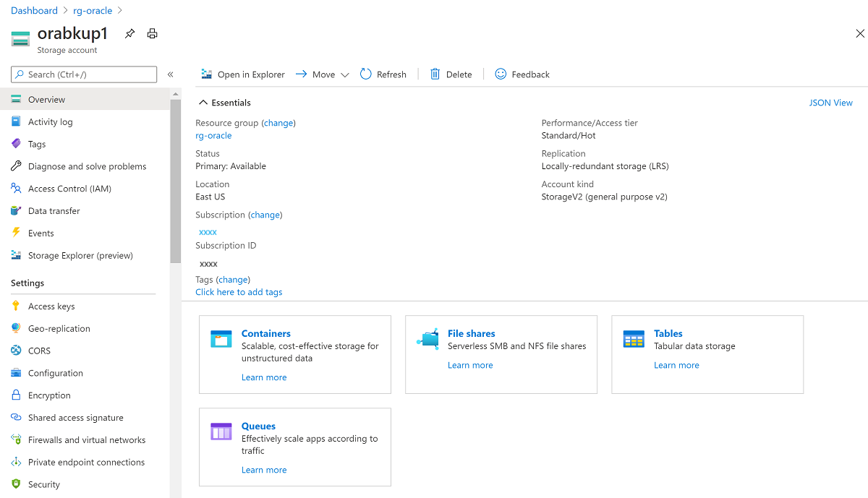The width and height of the screenshot is (868, 498).
Task: Open the xxxx subscription link
Action: click(x=208, y=232)
